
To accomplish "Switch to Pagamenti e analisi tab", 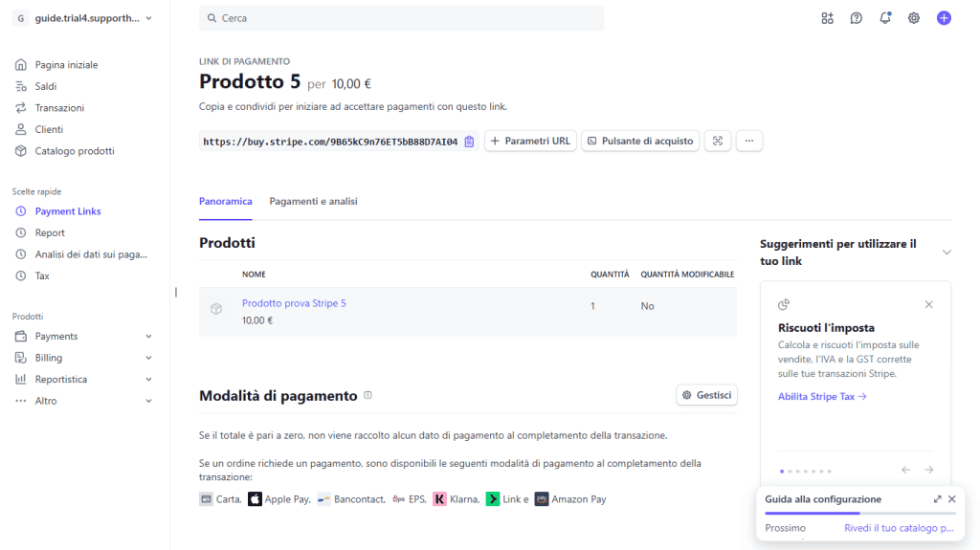I will pyautogui.click(x=313, y=201).
